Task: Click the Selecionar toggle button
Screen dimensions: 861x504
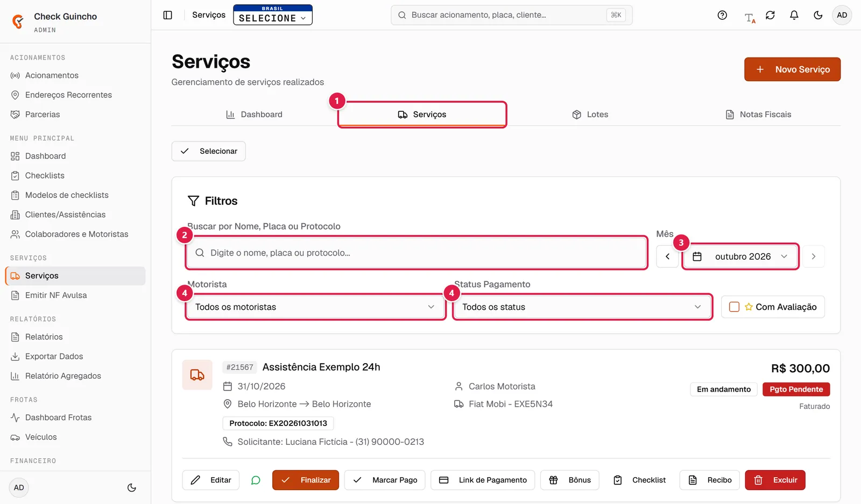Action: [208, 151]
